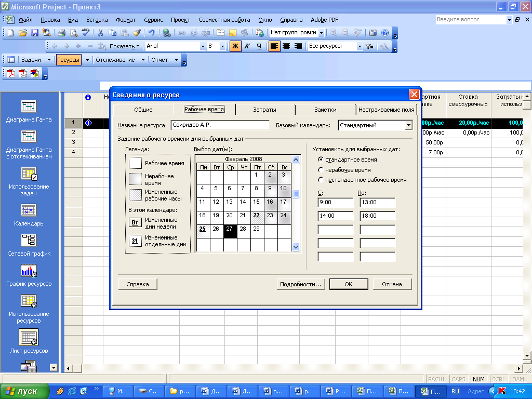Switch to Настраиваемые поля tab
This screenshot has height=399, width=532.
[386, 110]
